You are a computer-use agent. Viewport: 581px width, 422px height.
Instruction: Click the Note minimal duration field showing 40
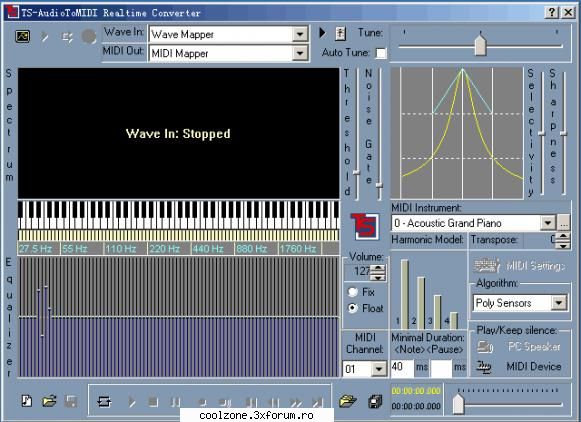402,368
